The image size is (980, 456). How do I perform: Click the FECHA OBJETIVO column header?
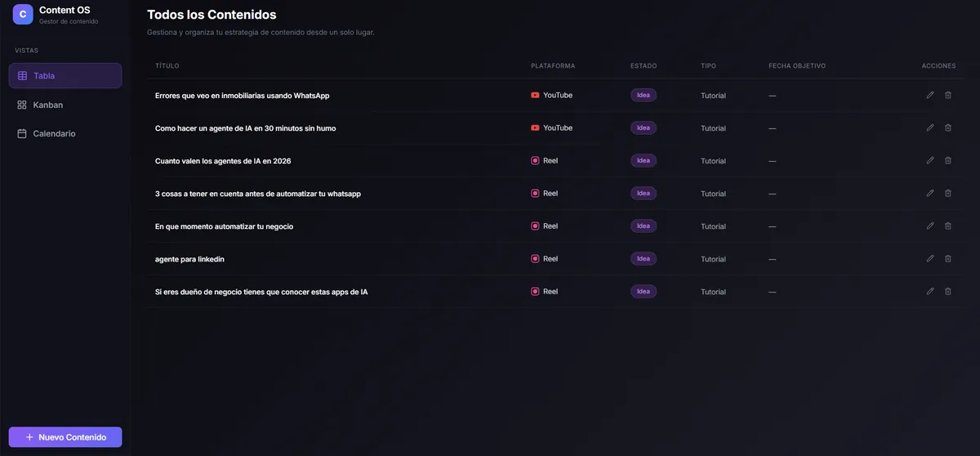coord(797,65)
